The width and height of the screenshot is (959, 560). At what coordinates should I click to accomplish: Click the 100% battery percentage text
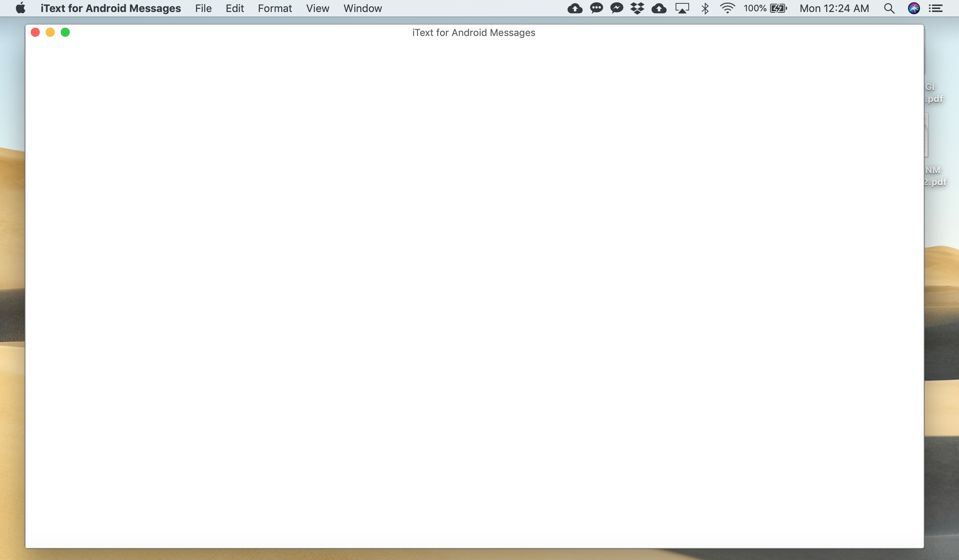(755, 8)
